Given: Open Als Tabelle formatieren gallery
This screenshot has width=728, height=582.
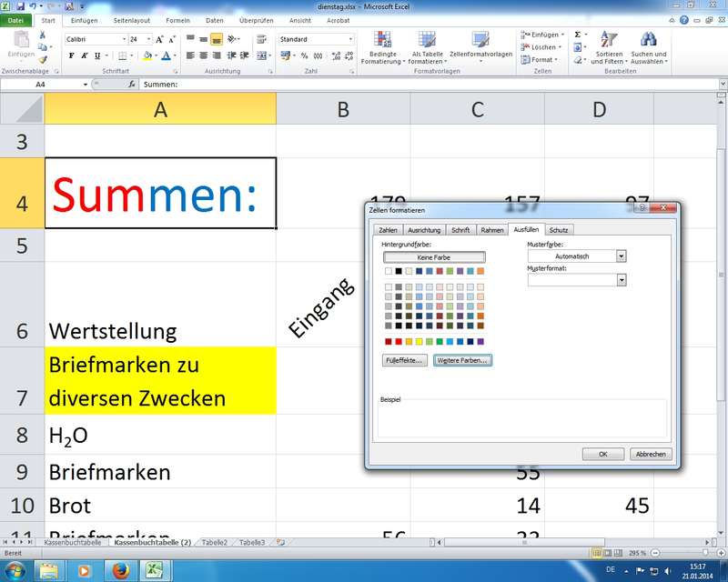Looking at the screenshot, I should (427, 48).
